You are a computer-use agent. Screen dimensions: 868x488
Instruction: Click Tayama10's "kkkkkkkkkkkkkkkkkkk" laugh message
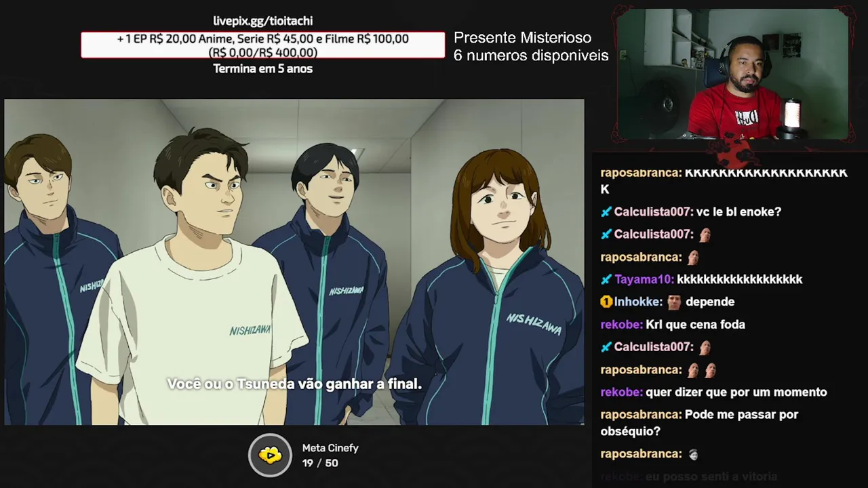click(x=740, y=279)
